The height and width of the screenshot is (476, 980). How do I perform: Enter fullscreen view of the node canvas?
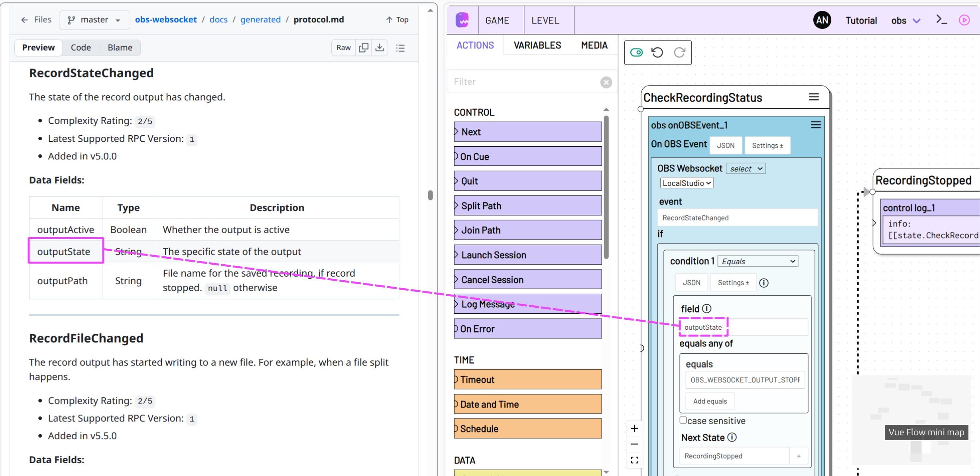click(634, 460)
